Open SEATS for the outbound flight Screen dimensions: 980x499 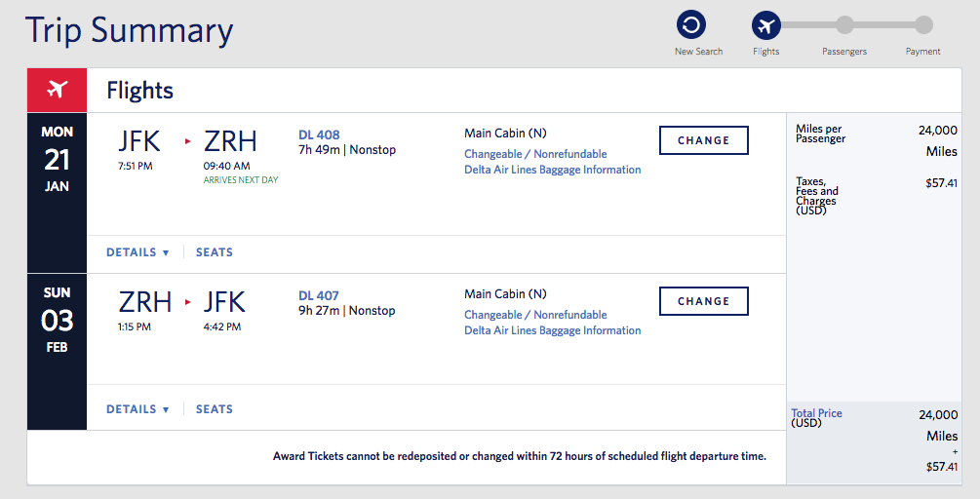(x=215, y=252)
